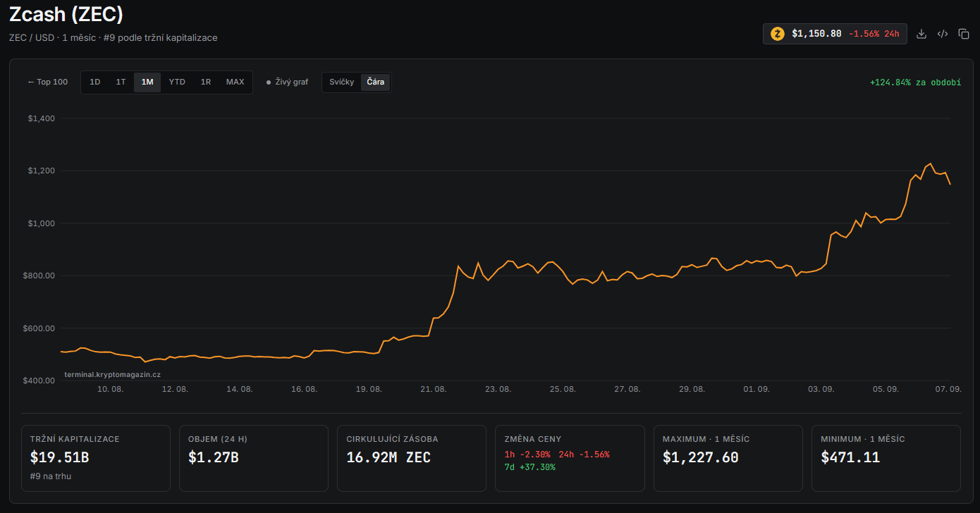Open the embed code icon
Image resolution: width=980 pixels, height=513 pixels.
pyautogui.click(x=943, y=34)
